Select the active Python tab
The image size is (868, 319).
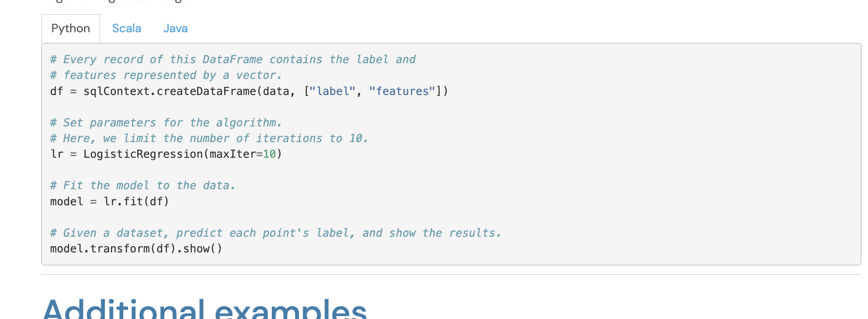tap(70, 28)
